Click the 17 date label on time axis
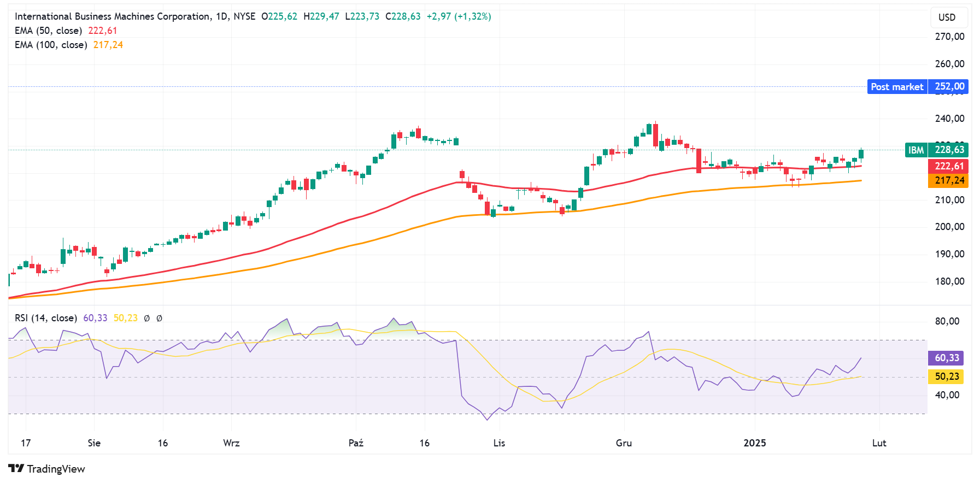 tap(26, 443)
